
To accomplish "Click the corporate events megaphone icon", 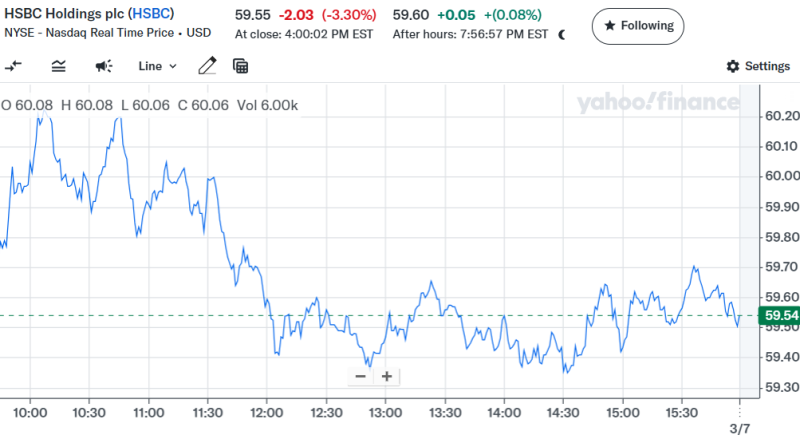I will pyautogui.click(x=103, y=66).
